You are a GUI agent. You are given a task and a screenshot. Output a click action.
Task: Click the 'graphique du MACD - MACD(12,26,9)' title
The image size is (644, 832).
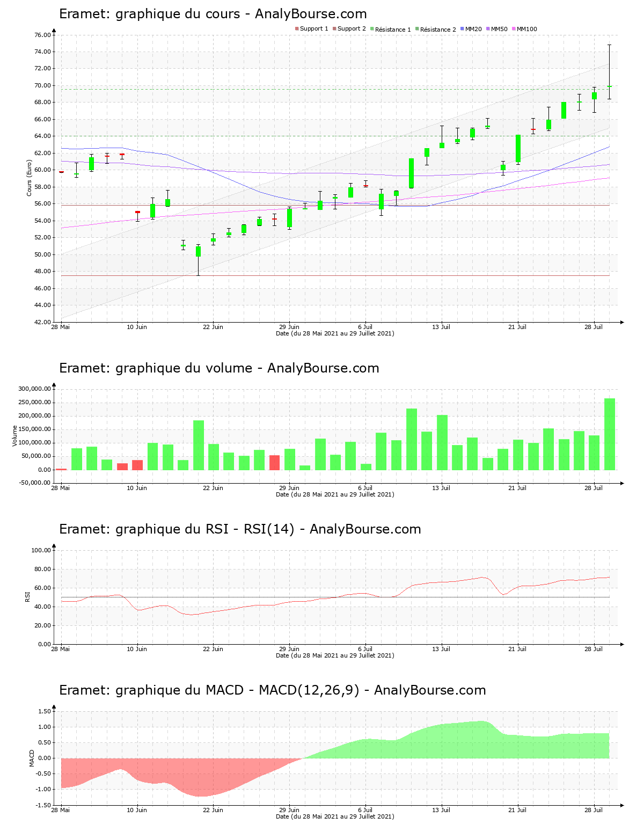click(x=237, y=690)
